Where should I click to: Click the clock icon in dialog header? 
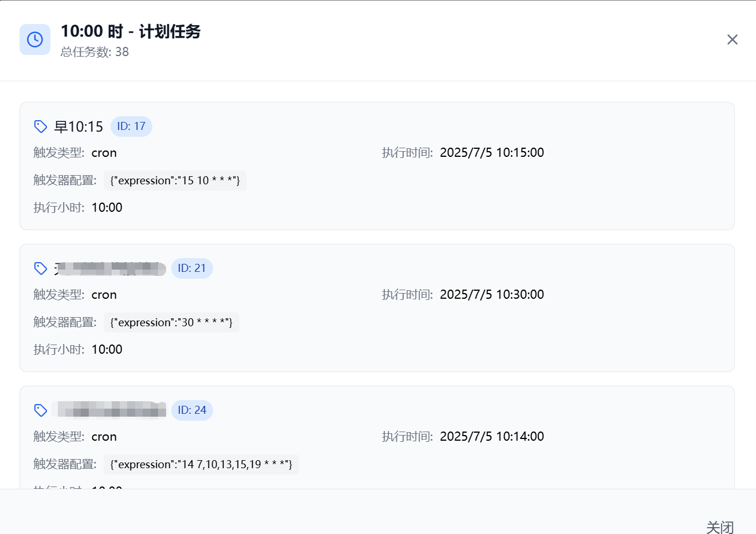pyautogui.click(x=35, y=39)
